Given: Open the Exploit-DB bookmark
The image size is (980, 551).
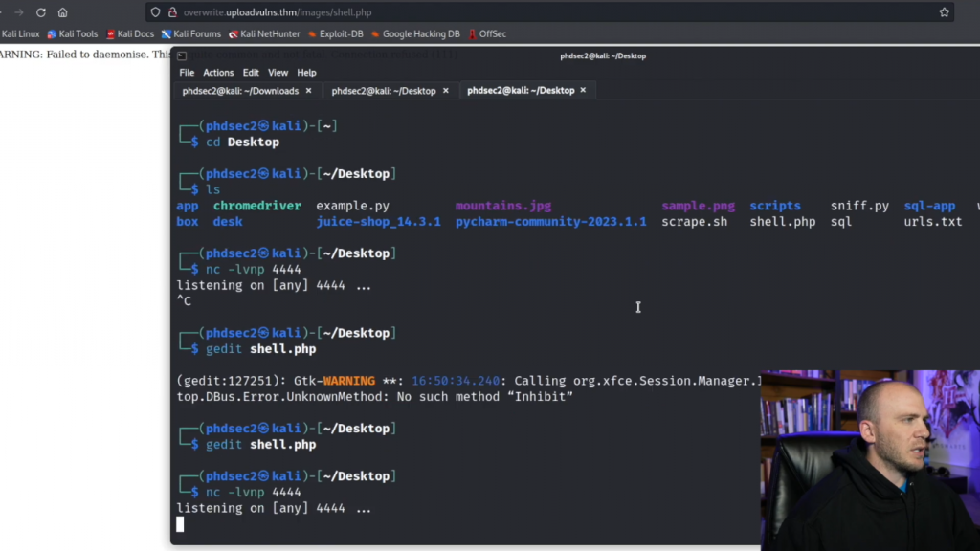Looking at the screenshot, I should click(x=334, y=33).
